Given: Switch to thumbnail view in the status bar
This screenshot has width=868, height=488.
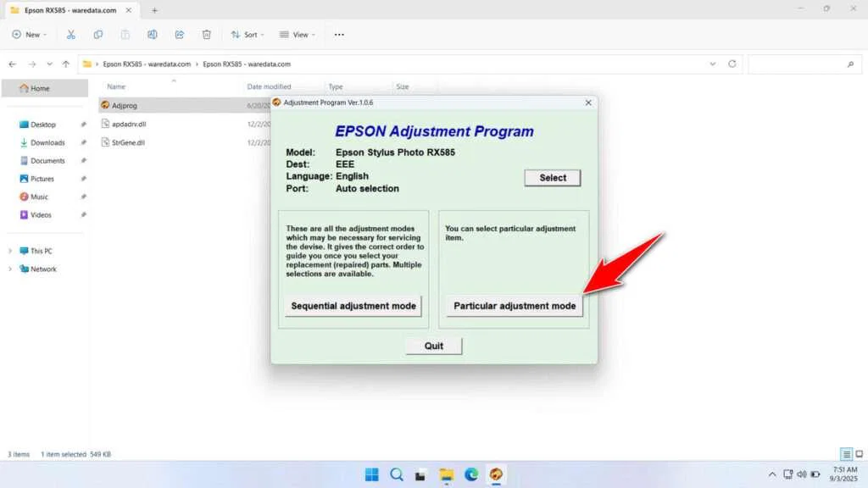Looking at the screenshot, I should pos(858,453).
